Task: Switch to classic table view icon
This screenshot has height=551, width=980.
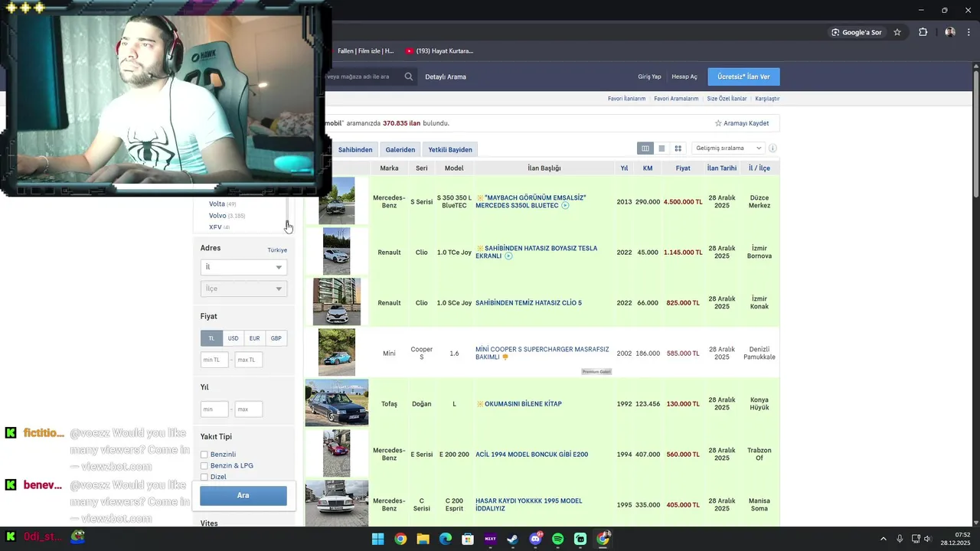Action: pyautogui.click(x=645, y=148)
